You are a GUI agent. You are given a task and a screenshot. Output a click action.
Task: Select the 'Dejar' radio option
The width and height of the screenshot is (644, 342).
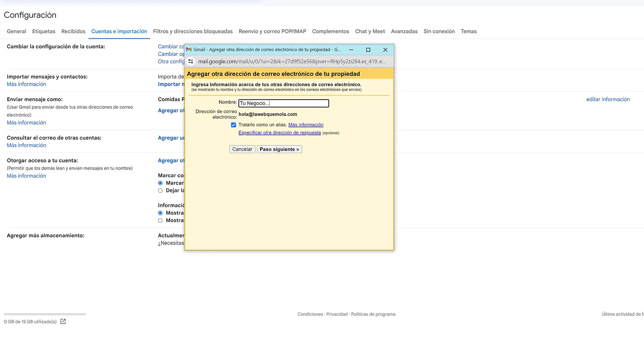click(161, 191)
